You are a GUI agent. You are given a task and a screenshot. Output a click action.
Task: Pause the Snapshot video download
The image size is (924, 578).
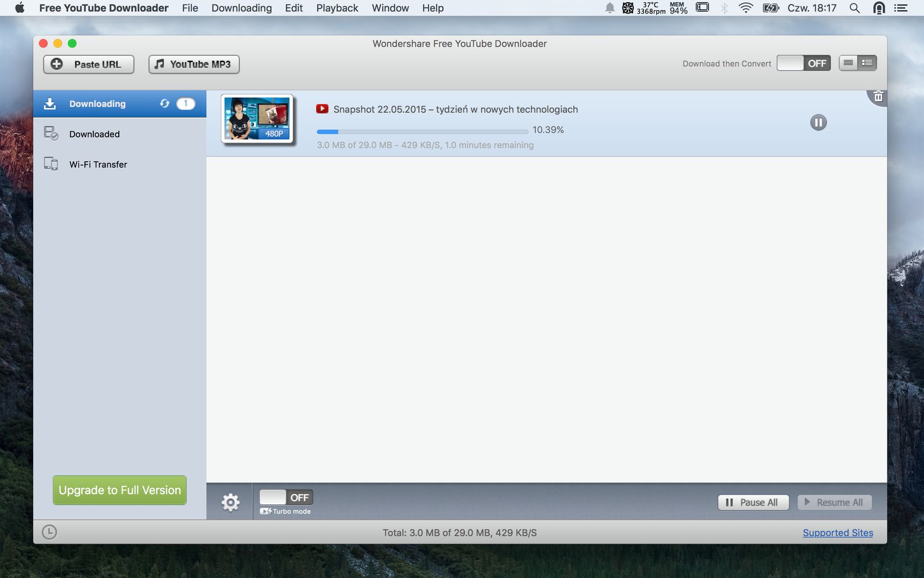(x=818, y=123)
